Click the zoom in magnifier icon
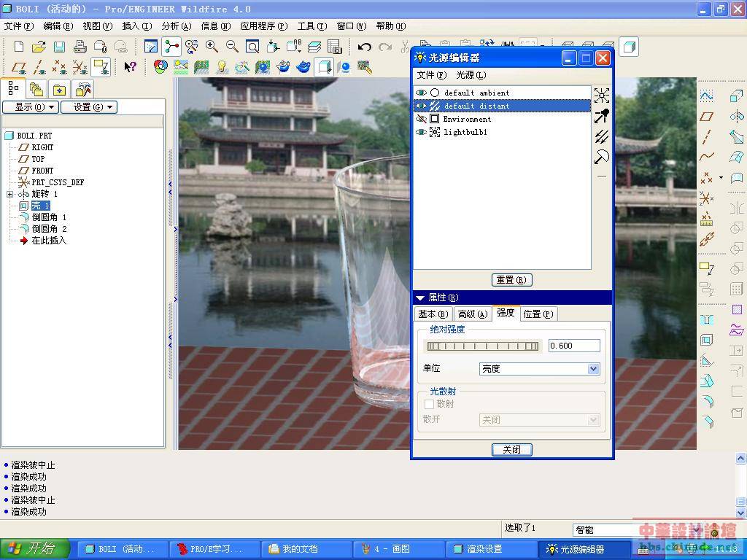Screen dimensions: 747x560 point(212,47)
